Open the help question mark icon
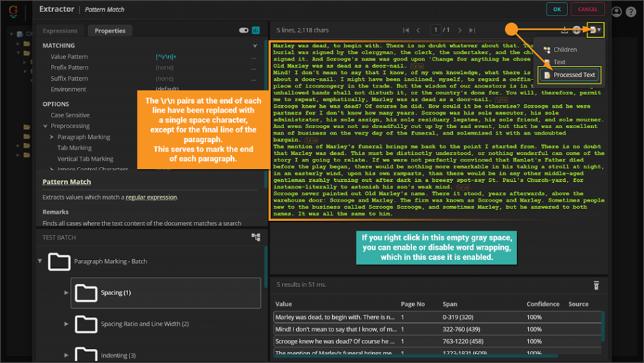This screenshot has height=363, width=644. 631,12
